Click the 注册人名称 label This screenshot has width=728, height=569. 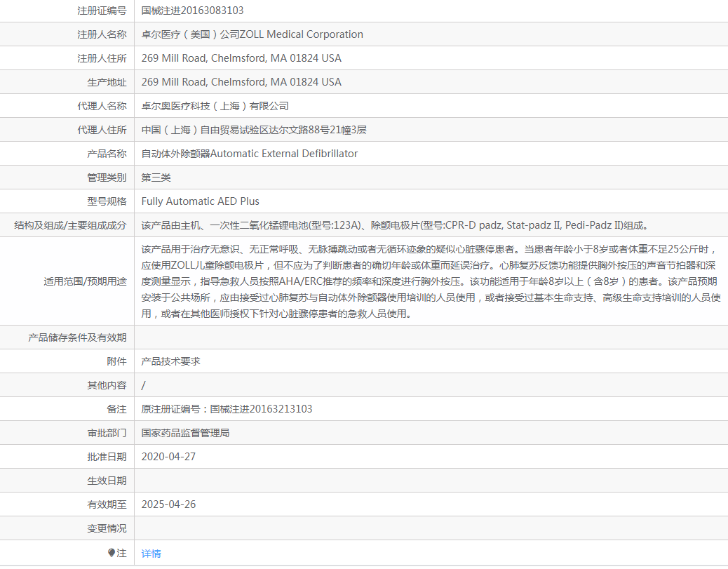click(102, 34)
